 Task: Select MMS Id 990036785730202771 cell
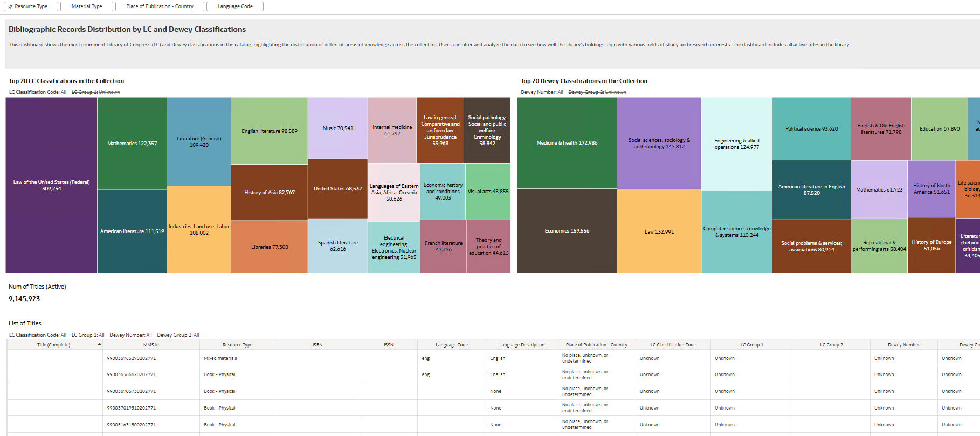tap(151, 391)
